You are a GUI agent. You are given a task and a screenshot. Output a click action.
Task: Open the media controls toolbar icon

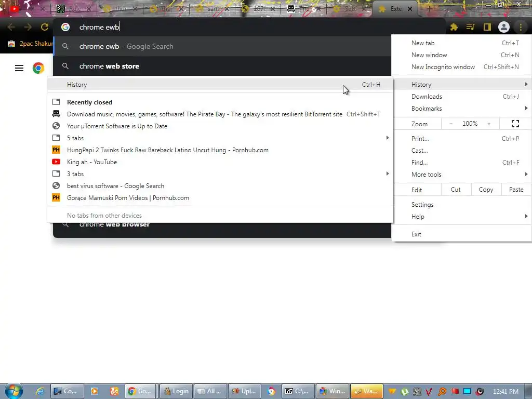pyautogui.click(x=470, y=27)
